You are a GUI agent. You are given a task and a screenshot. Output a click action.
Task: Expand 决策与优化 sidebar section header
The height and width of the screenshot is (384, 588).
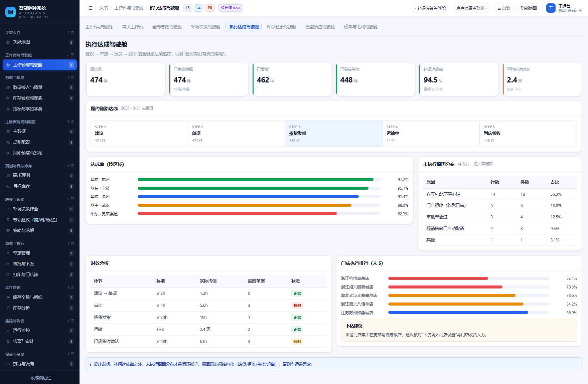pyautogui.click(x=40, y=199)
